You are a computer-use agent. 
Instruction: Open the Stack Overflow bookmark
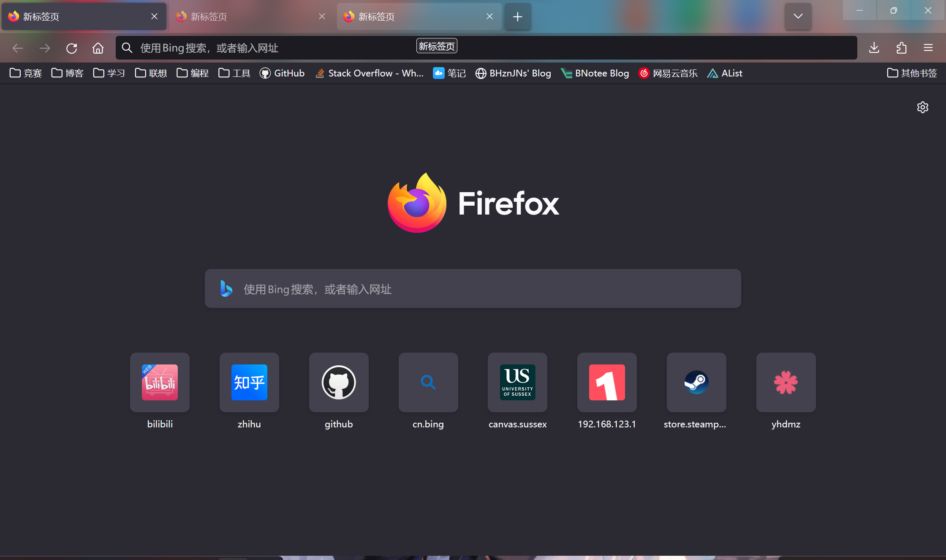(370, 73)
